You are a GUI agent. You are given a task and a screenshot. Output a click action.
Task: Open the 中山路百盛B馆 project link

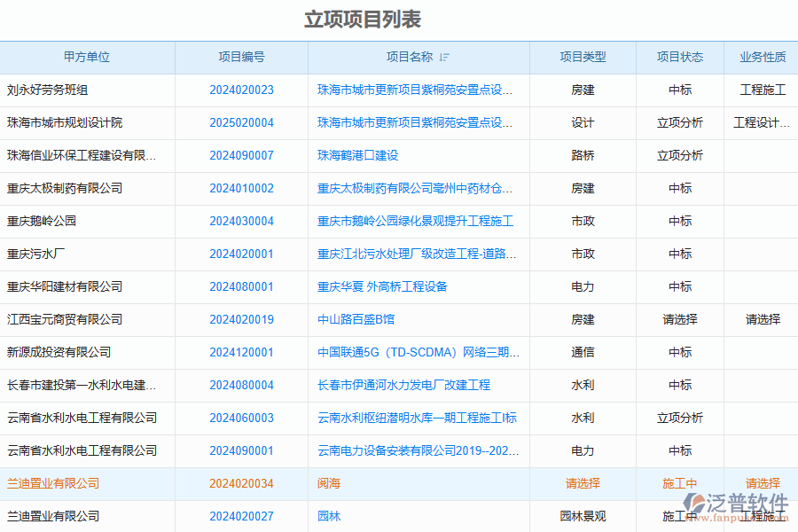(356, 320)
